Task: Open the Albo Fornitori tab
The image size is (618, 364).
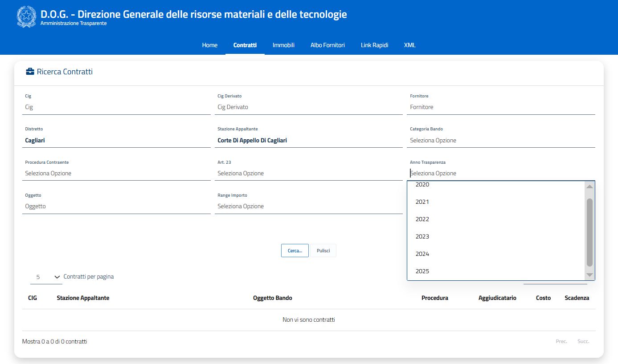Action: (327, 45)
